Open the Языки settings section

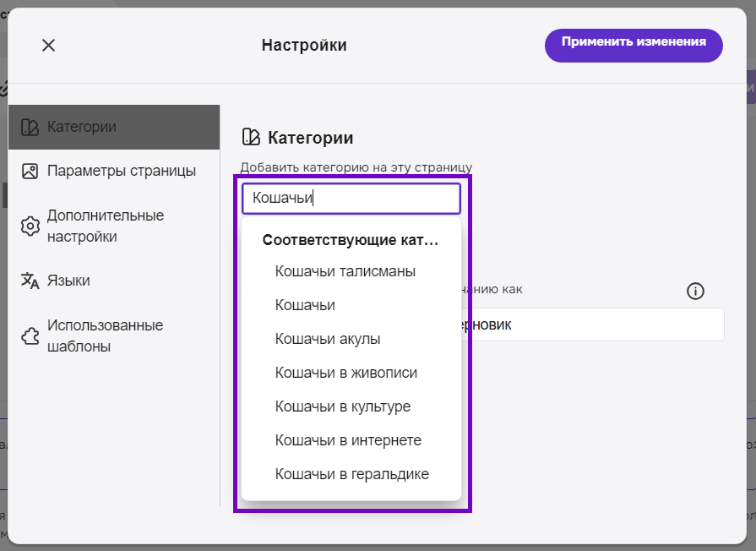click(68, 281)
